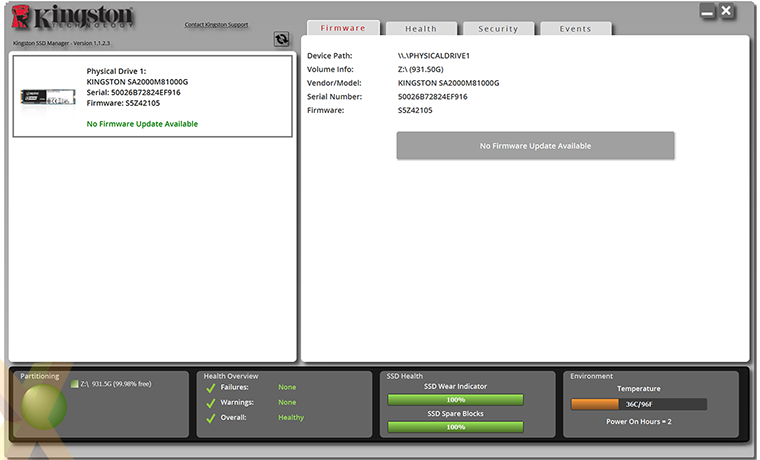Select the SSD drive thumbnail image
This screenshot has height=460, width=760.
click(48, 97)
